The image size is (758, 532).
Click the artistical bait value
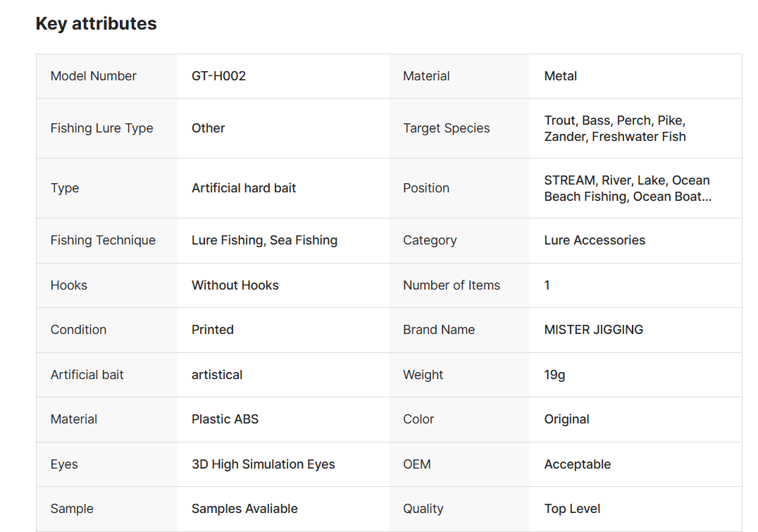click(x=217, y=375)
